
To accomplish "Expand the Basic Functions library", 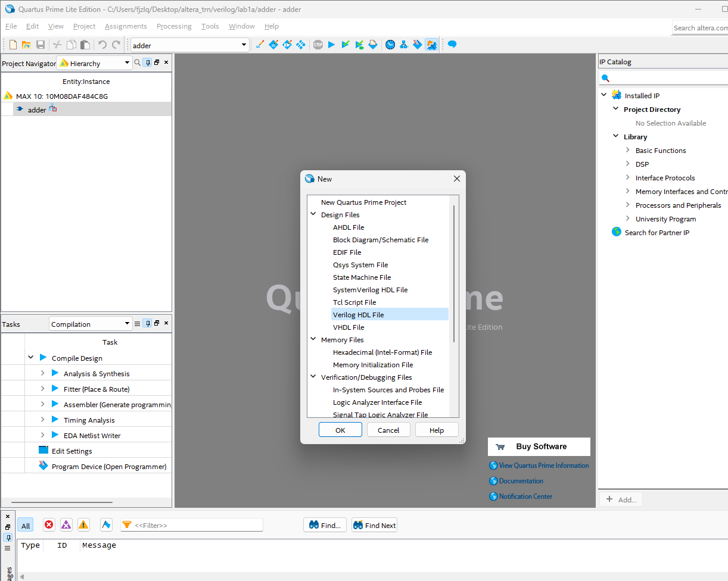I will pos(627,150).
